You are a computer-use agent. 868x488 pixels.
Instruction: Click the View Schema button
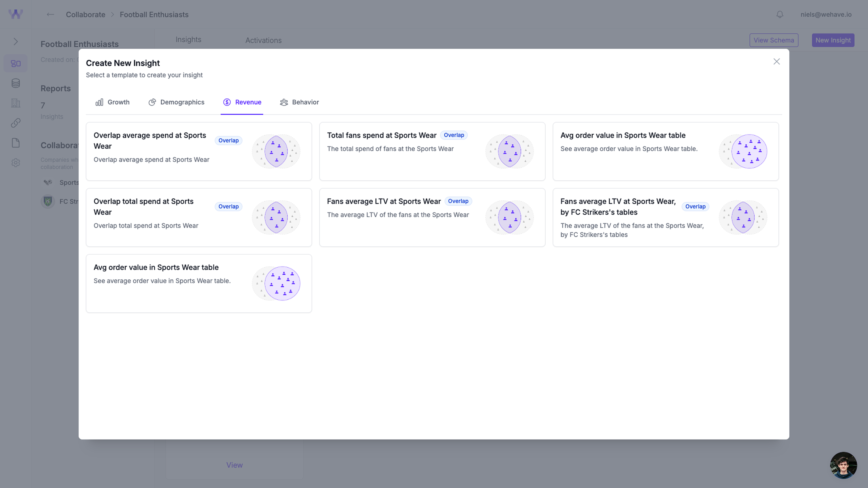point(774,40)
